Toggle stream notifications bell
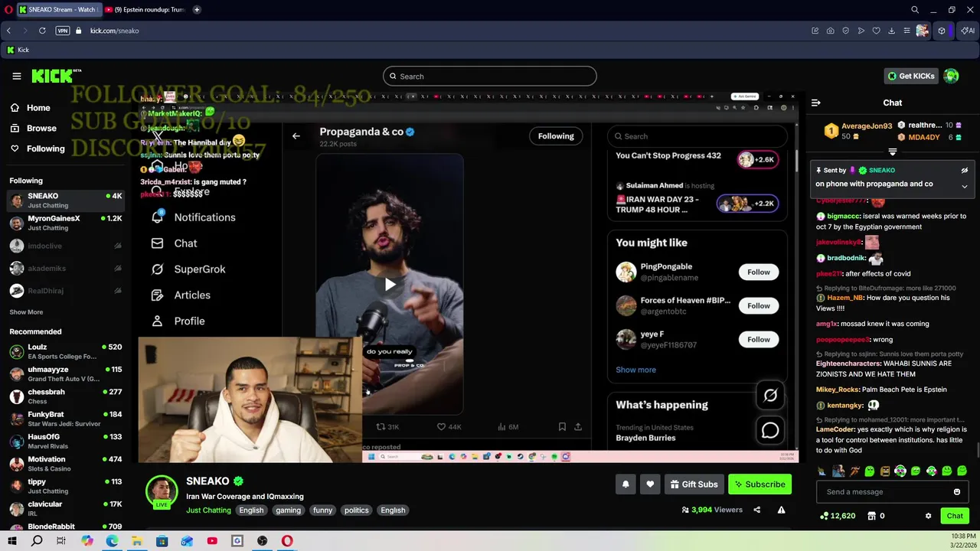 pyautogui.click(x=626, y=484)
